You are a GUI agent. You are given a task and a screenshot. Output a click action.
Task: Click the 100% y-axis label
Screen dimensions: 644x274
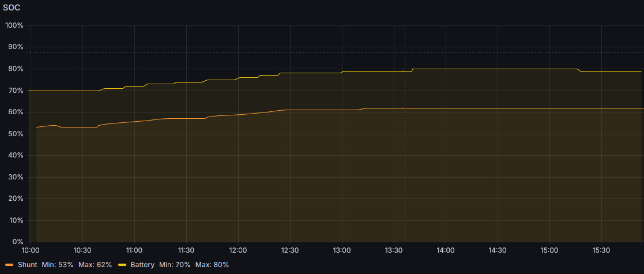click(x=14, y=26)
